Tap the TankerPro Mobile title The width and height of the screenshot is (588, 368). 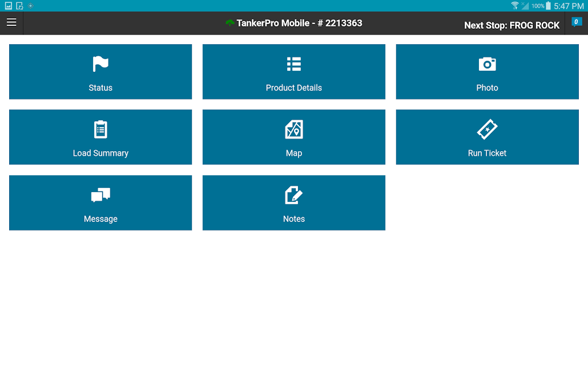(x=299, y=23)
